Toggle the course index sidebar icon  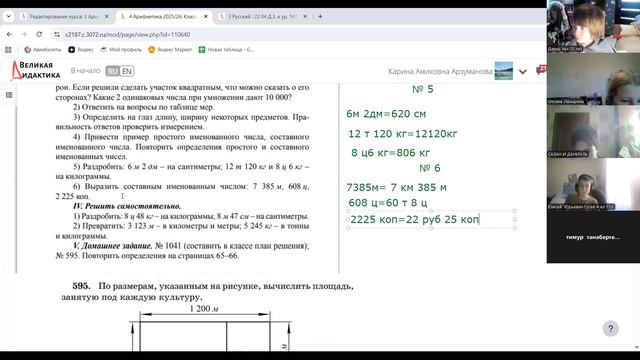(9, 95)
